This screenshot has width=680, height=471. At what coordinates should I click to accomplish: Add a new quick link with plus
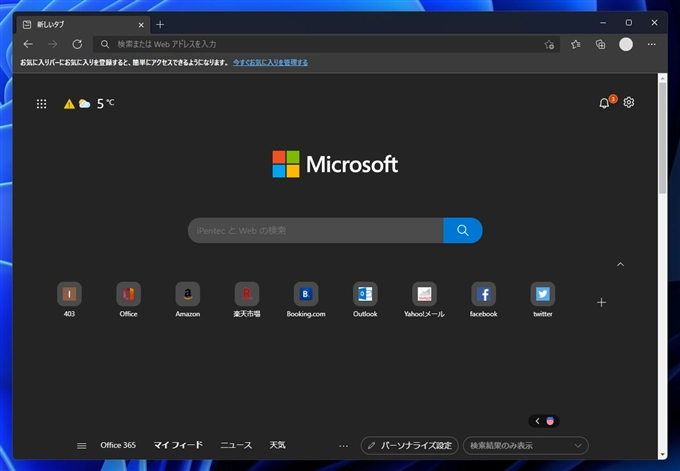[601, 302]
